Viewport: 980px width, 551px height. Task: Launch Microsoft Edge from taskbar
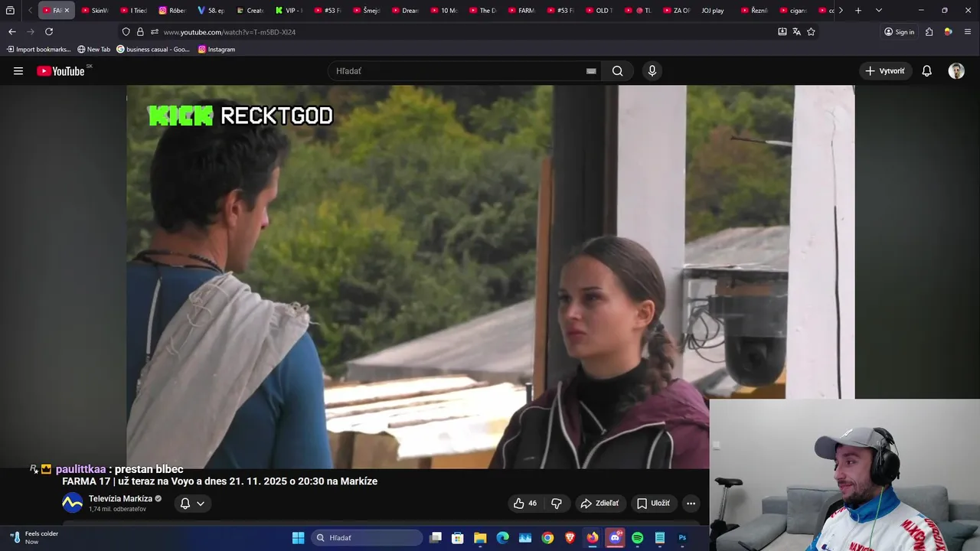tap(502, 538)
